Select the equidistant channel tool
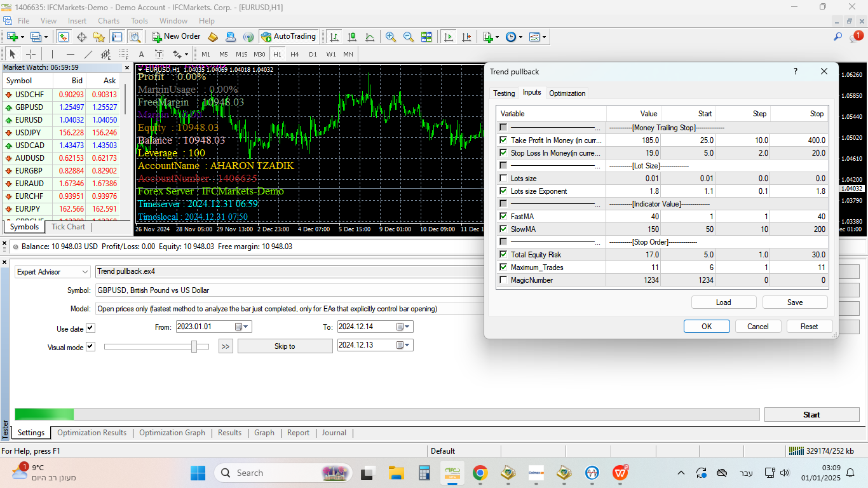Screen dimensions: 868x488 [x=105, y=54]
